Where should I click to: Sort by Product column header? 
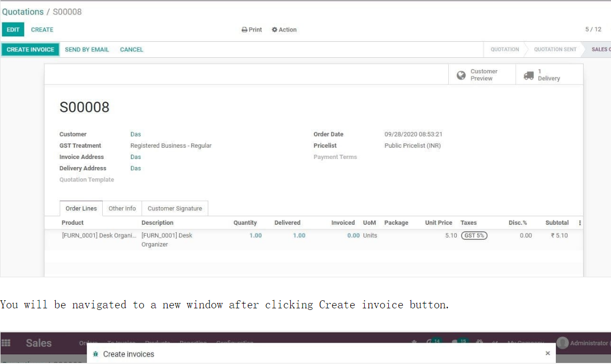click(x=72, y=223)
